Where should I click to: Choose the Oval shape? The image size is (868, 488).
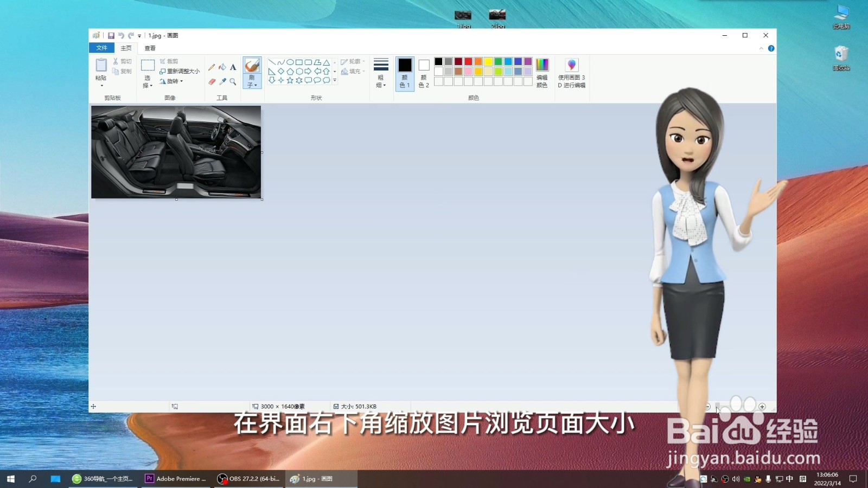[290, 62]
